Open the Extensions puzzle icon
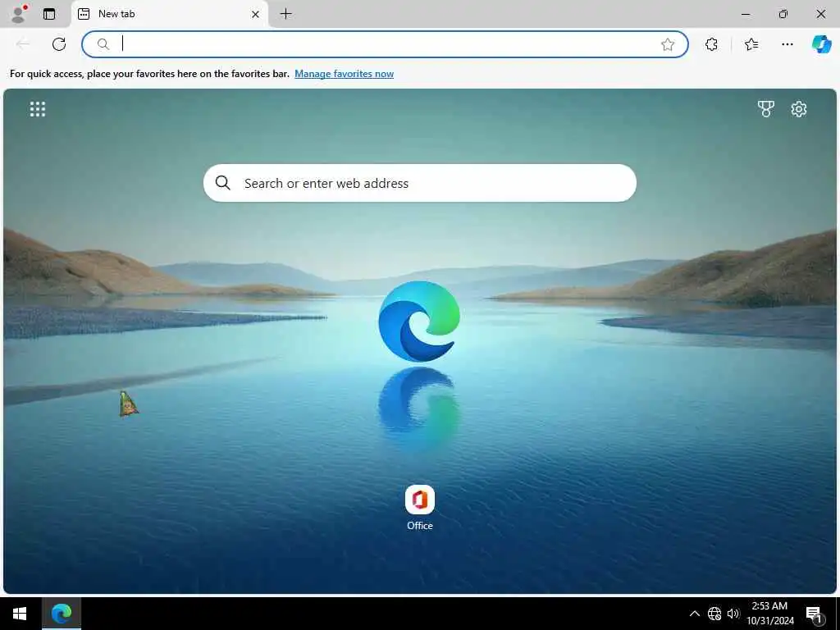 (x=711, y=44)
